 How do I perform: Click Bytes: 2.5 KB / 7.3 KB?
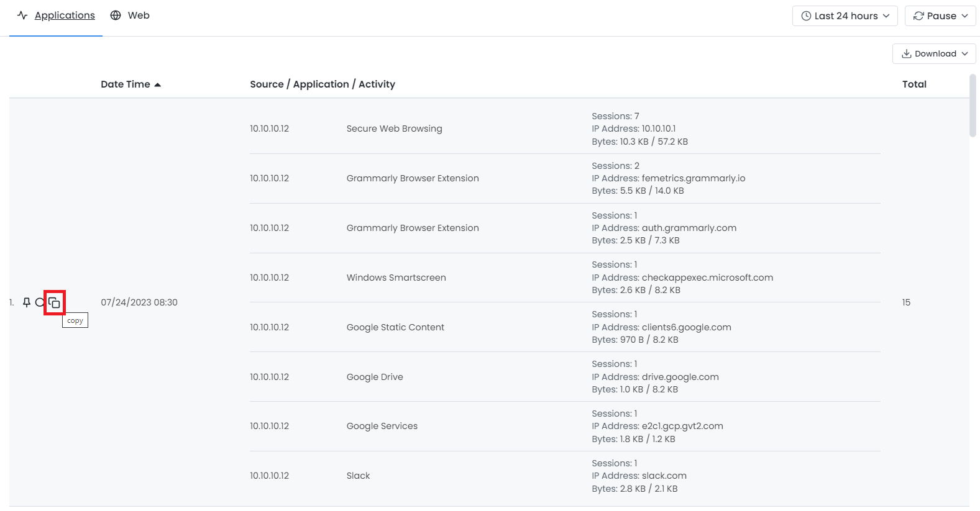click(x=636, y=240)
